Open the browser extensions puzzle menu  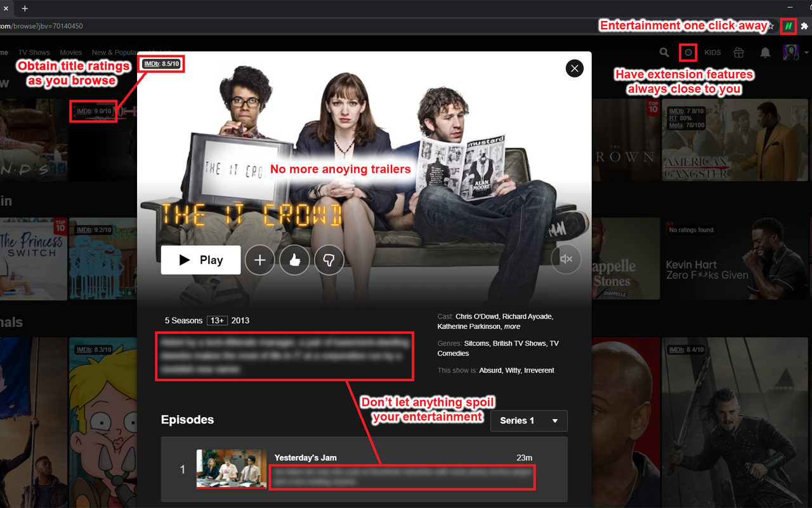click(x=804, y=26)
